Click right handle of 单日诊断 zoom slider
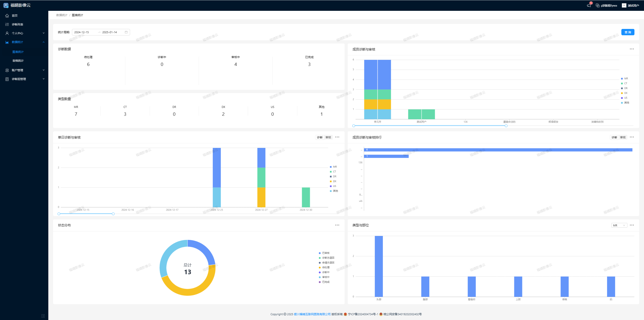 (113, 214)
